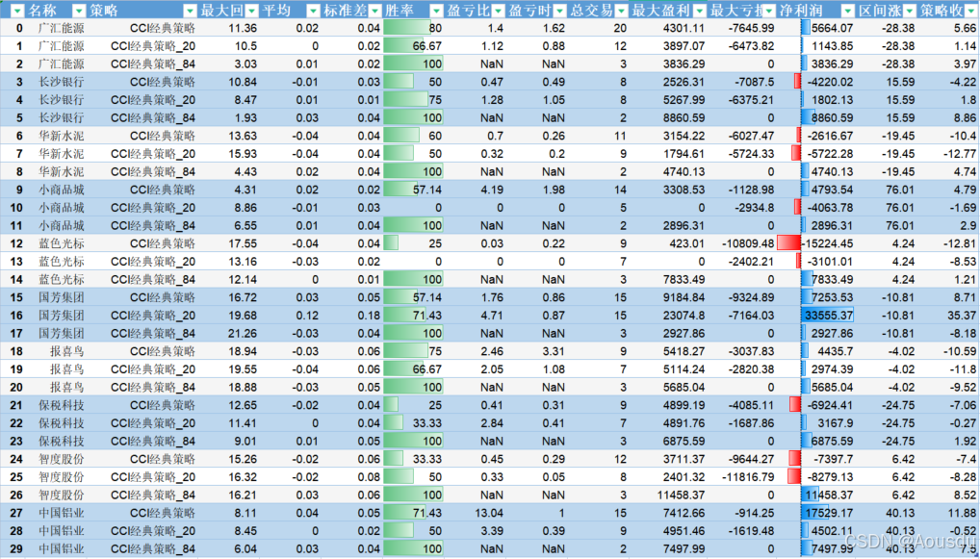Open the 最大回 column filter dropdown

coord(251,10)
